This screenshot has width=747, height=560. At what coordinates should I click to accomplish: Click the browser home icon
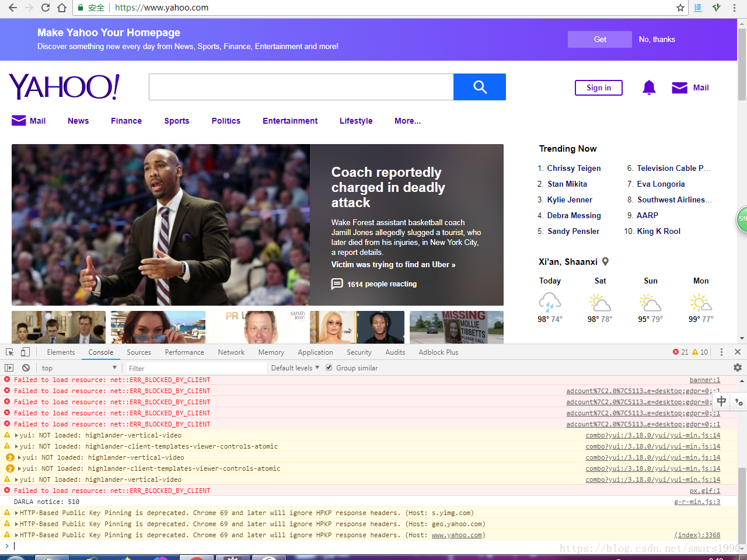62,8
